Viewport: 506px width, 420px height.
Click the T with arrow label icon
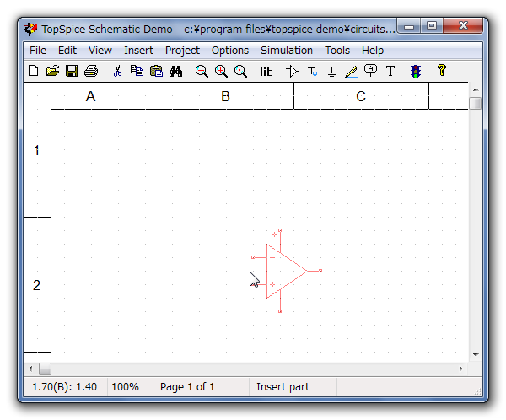click(312, 71)
